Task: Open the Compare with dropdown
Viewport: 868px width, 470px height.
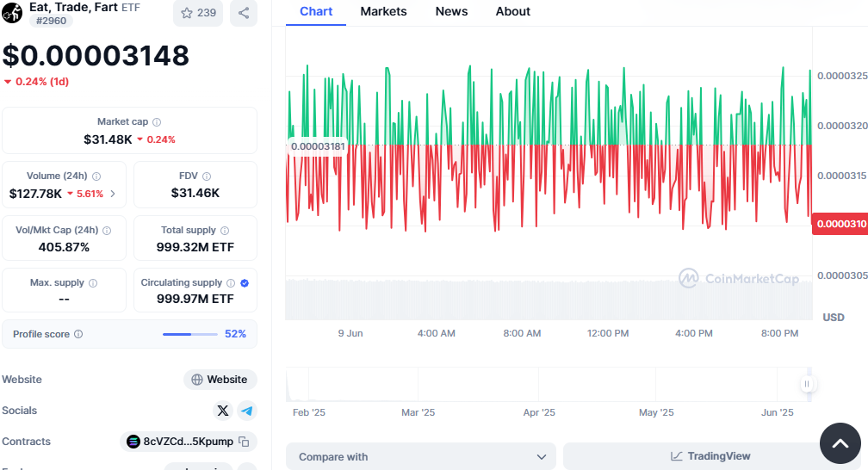Action: pos(421,457)
